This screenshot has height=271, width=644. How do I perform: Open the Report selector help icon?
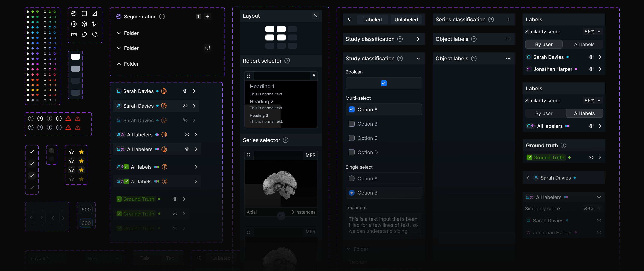287,61
